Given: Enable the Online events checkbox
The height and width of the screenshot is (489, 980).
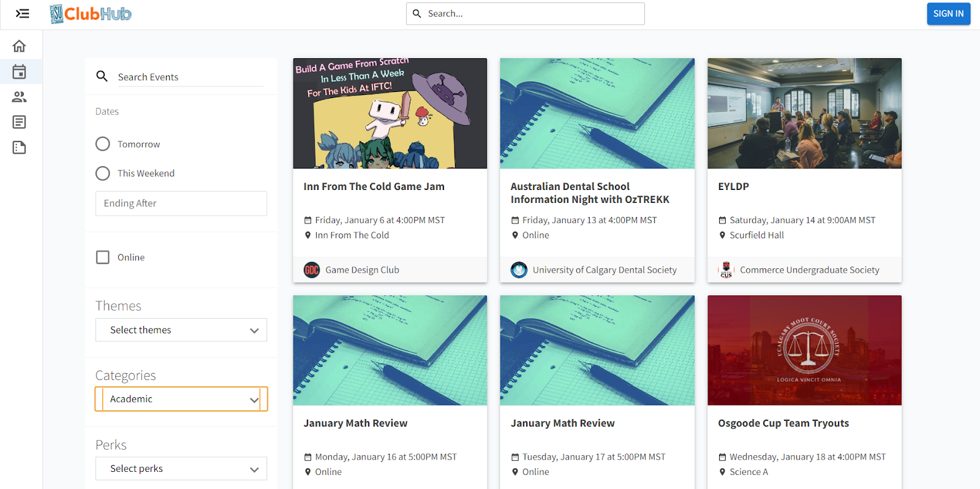Looking at the screenshot, I should click(103, 257).
